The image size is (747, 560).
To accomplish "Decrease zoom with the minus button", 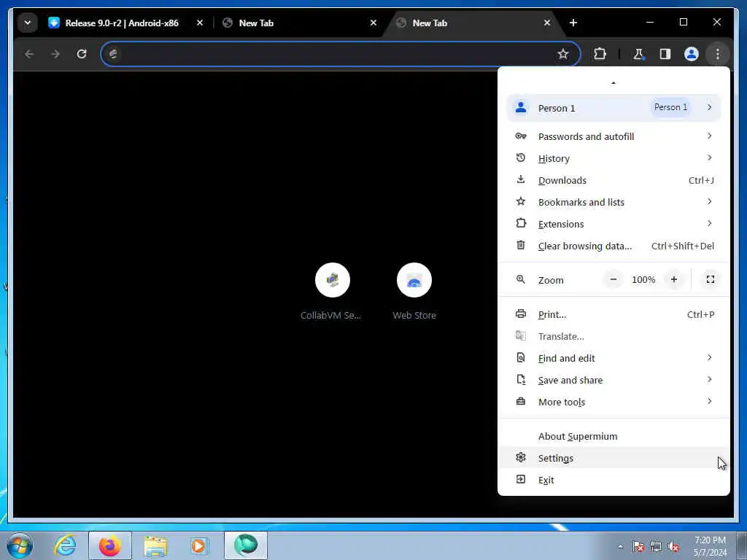I will [614, 280].
